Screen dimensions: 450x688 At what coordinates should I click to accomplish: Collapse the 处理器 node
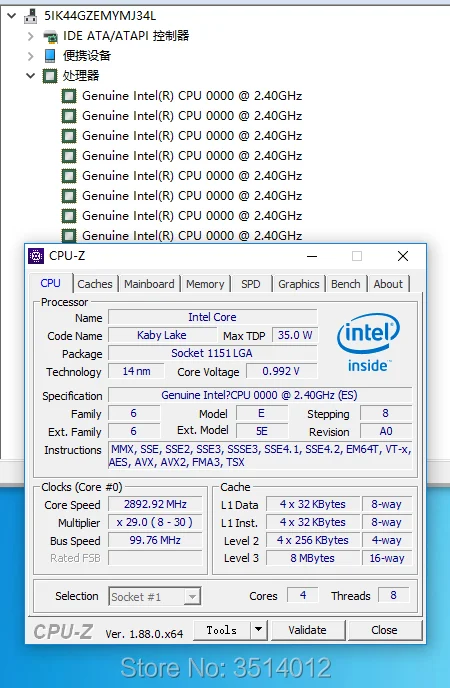30,75
